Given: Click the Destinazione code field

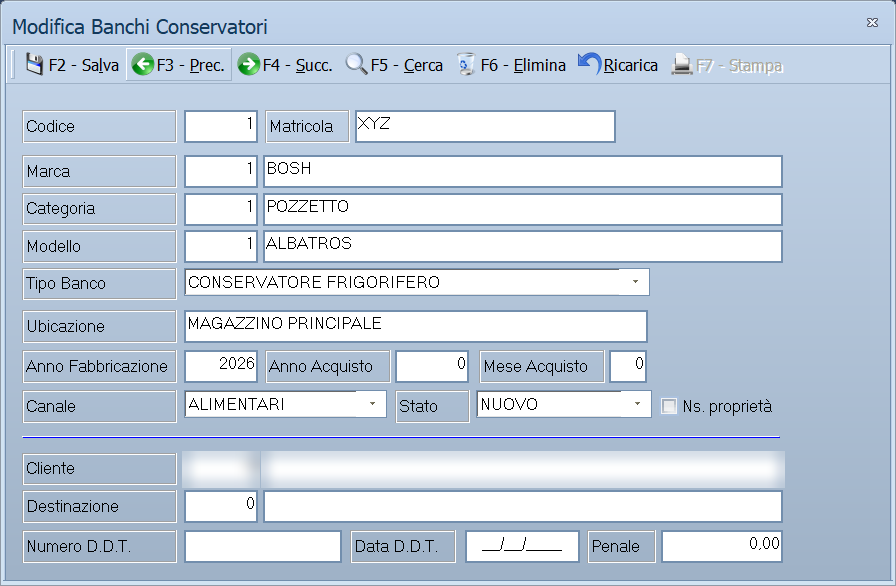Looking at the screenshot, I should pyautogui.click(x=221, y=506).
